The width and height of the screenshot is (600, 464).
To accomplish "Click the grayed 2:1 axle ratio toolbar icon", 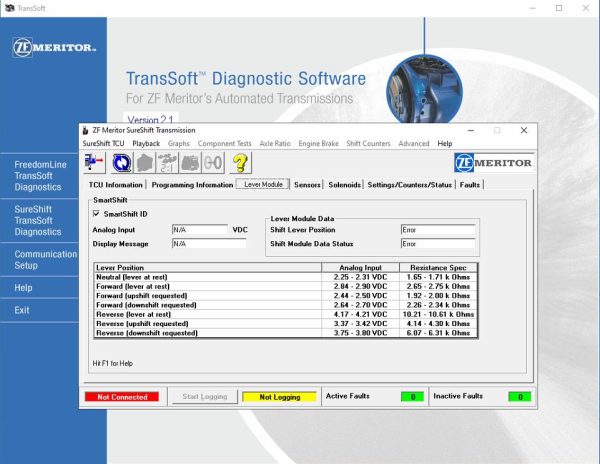I will (x=167, y=163).
